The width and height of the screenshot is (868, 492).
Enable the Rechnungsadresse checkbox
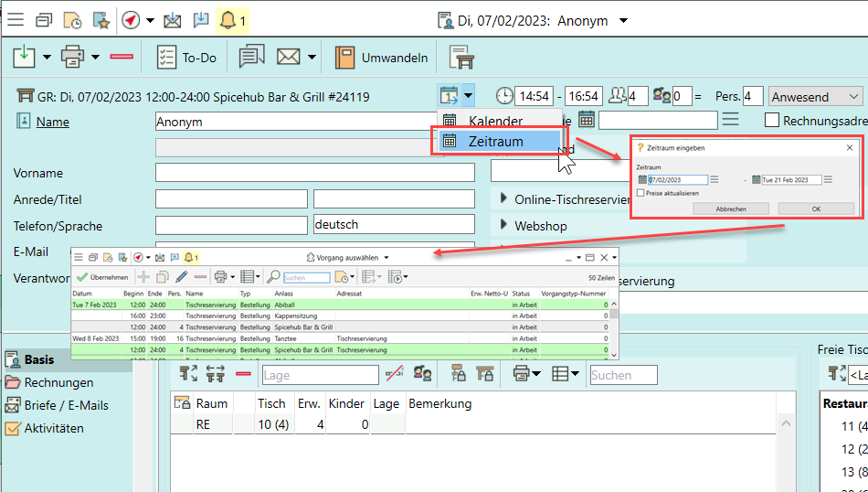(772, 120)
